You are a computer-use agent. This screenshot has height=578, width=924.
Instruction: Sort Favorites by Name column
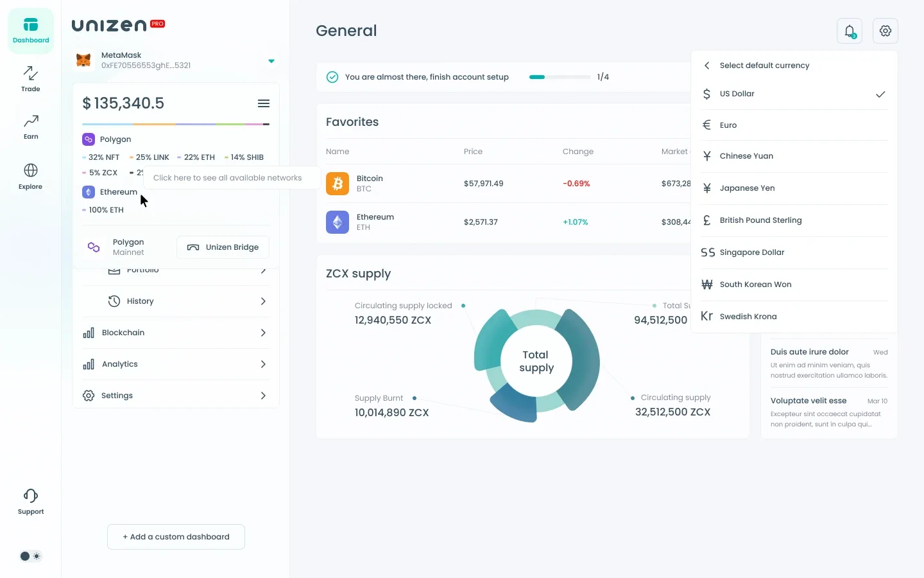[x=338, y=152]
